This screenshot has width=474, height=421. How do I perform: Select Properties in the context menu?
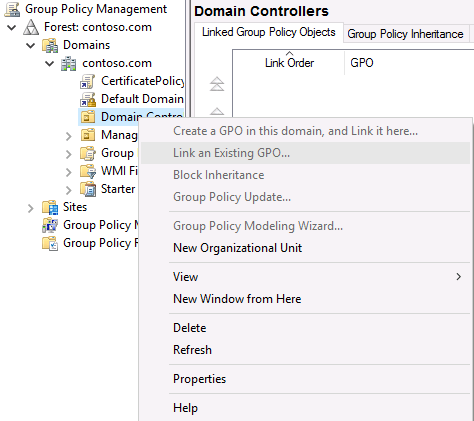[200, 379]
